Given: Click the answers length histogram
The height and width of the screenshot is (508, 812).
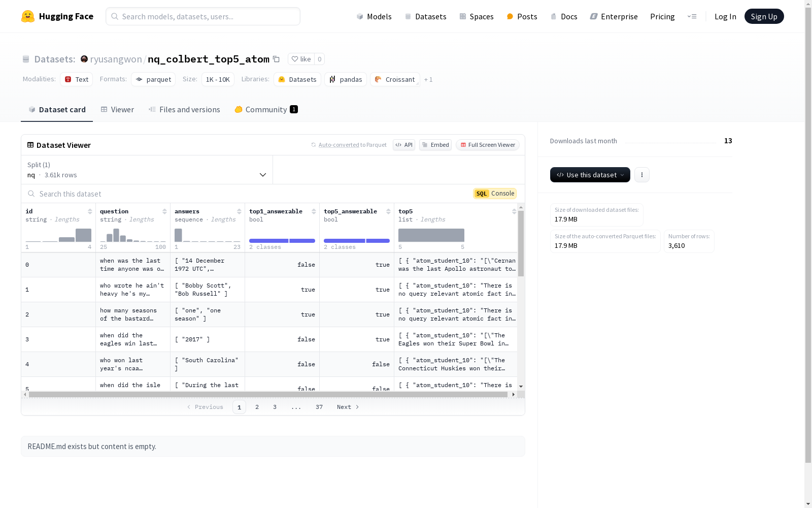Looking at the screenshot, I should pos(208,235).
